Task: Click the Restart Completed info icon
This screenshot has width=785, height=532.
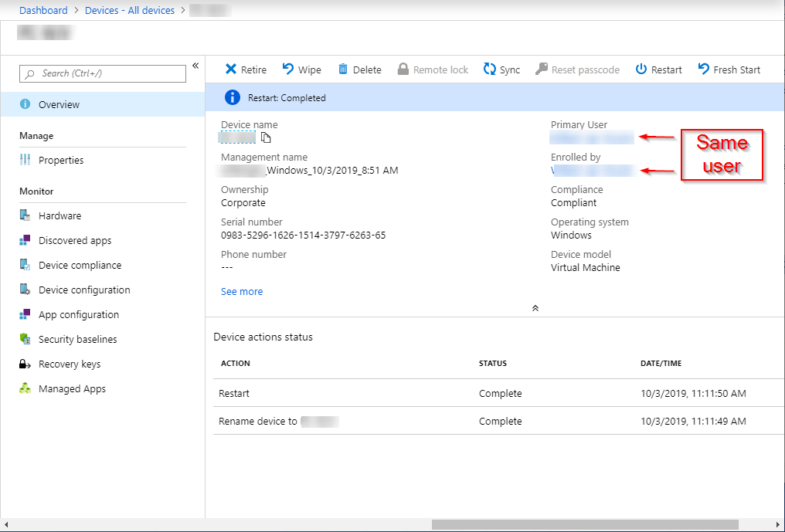Action: [232, 98]
